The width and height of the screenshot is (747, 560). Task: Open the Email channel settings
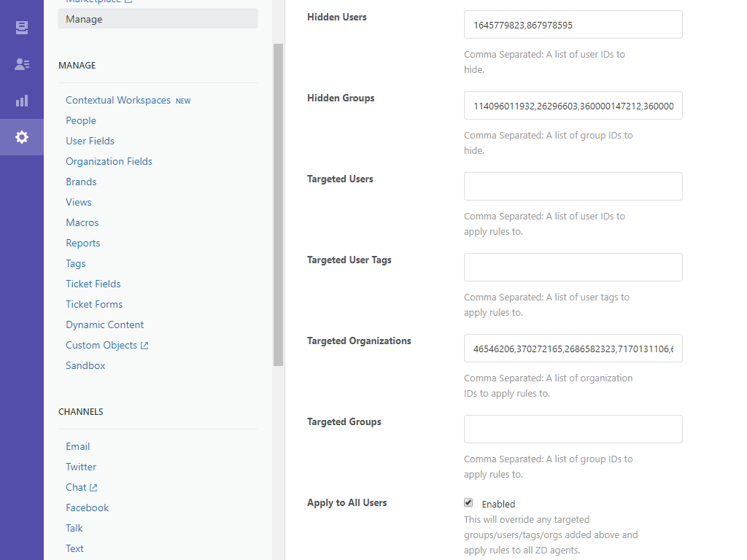point(78,447)
